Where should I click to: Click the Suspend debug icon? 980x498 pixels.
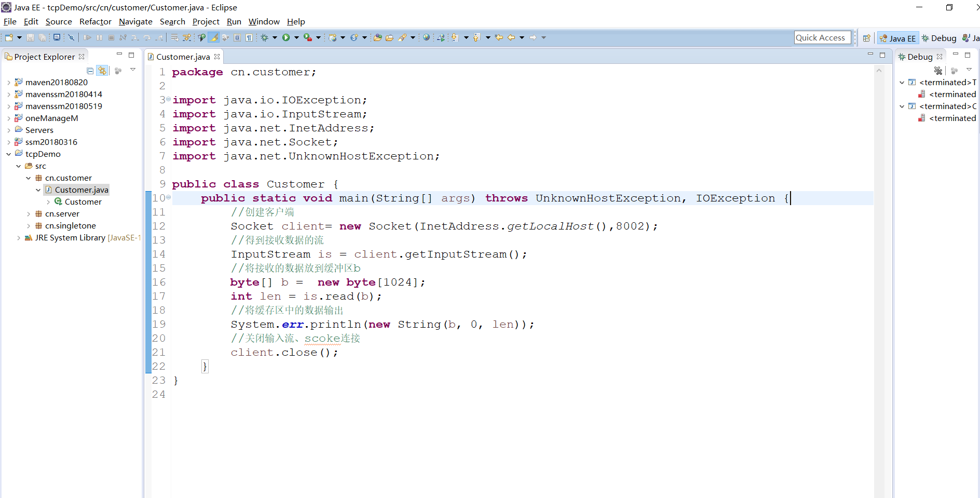tap(99, 37)
